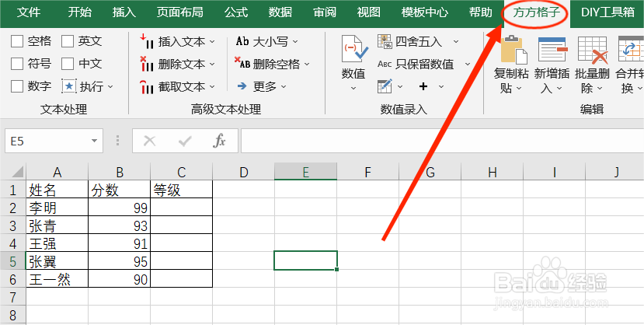Switch to the 帮助 tab

coord(481,12)
